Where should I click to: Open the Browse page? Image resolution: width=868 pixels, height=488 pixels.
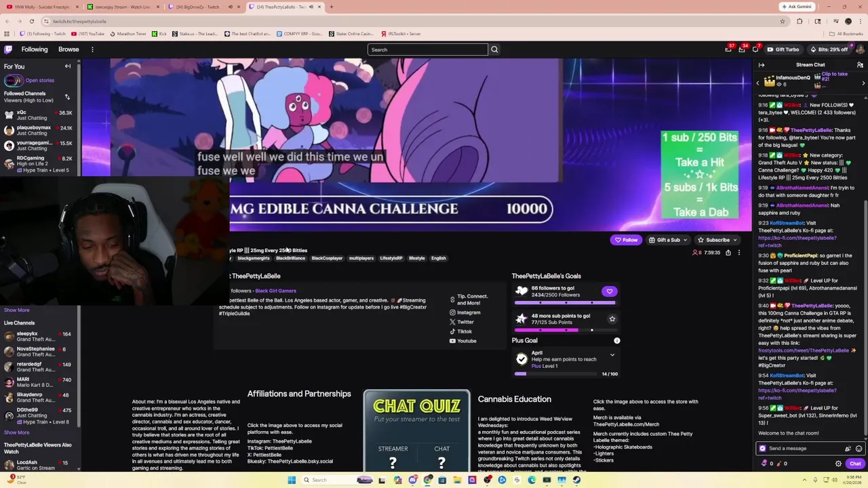[68, 49]
